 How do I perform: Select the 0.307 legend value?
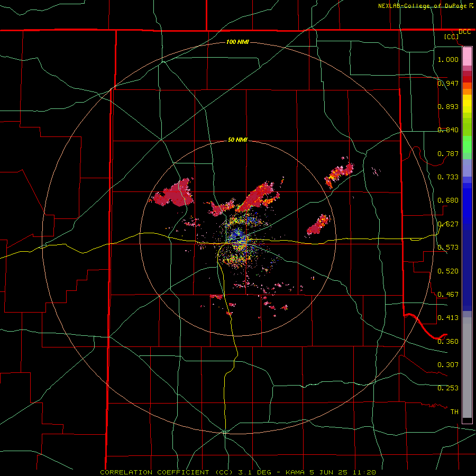(x=448, y=365)
